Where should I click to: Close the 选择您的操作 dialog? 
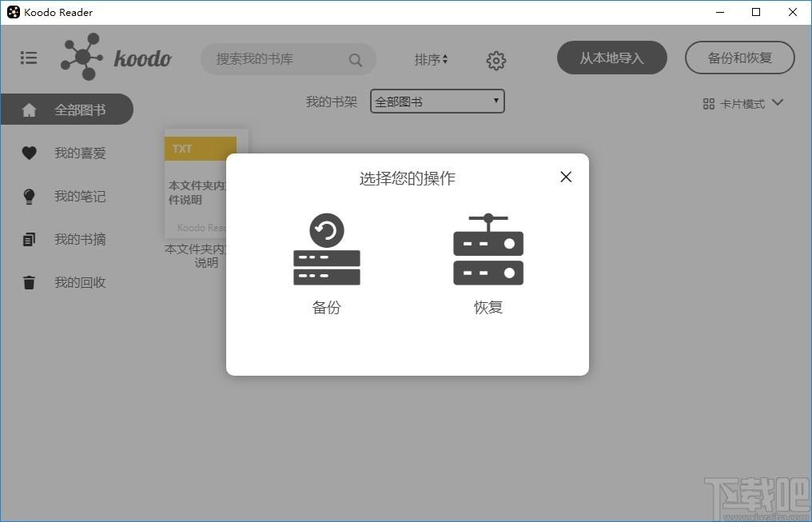[566, 177]
